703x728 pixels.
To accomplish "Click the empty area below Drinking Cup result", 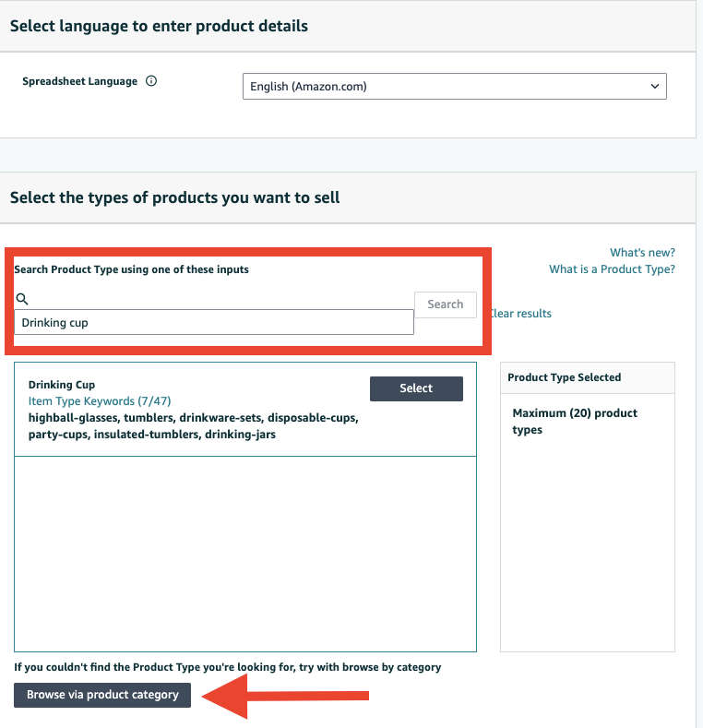I will point(245,554).
